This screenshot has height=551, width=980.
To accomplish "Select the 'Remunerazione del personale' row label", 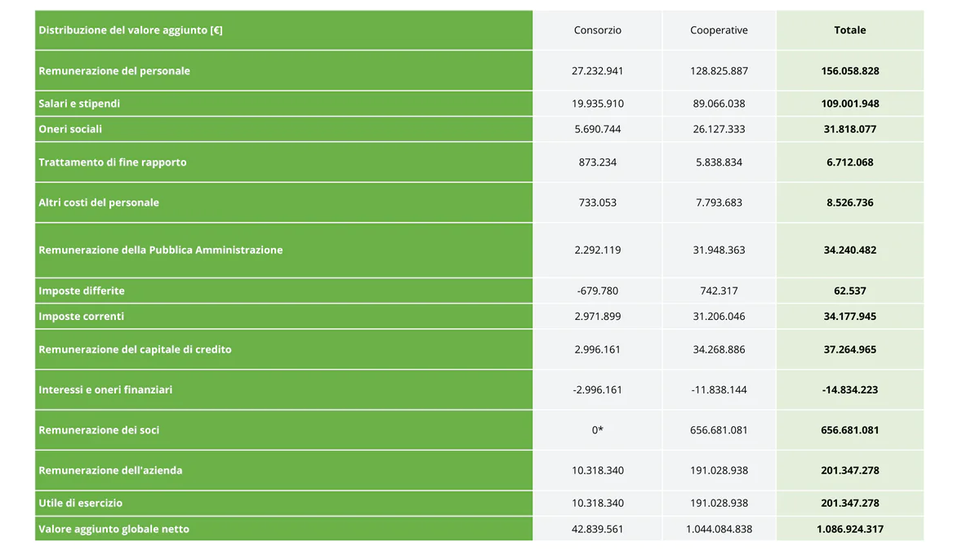I will [x=114, y=71].
